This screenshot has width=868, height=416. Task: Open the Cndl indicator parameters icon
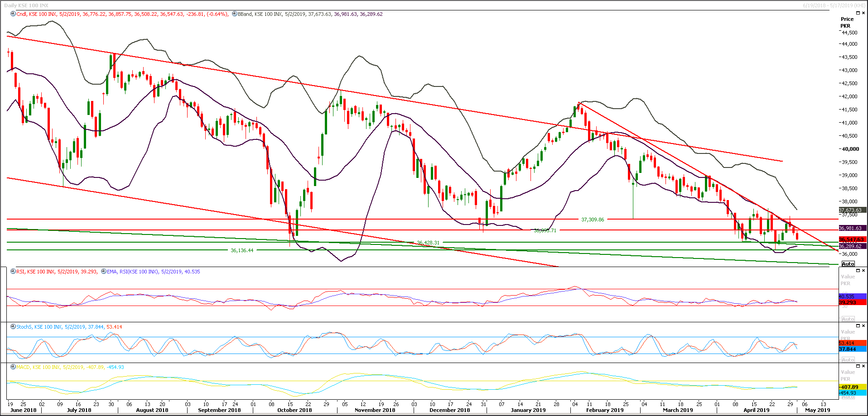14,14
